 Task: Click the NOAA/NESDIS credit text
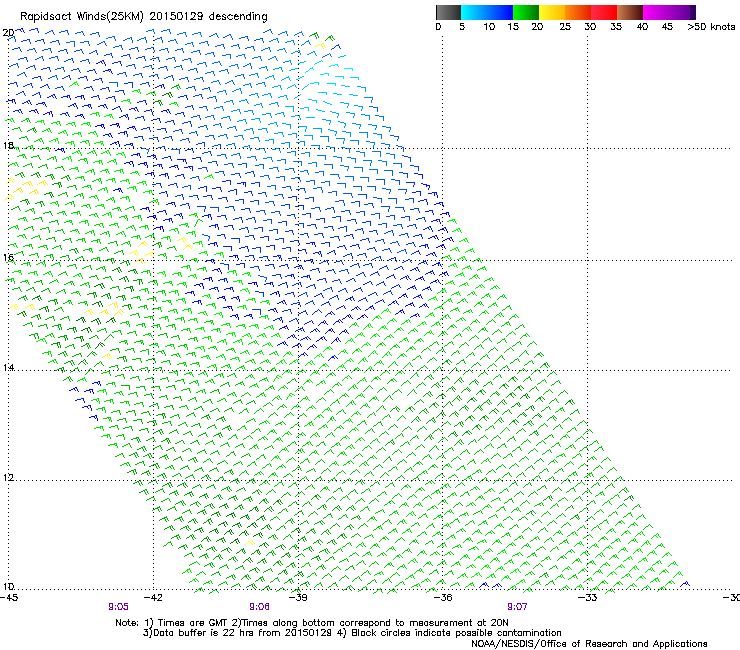(589, 644)
